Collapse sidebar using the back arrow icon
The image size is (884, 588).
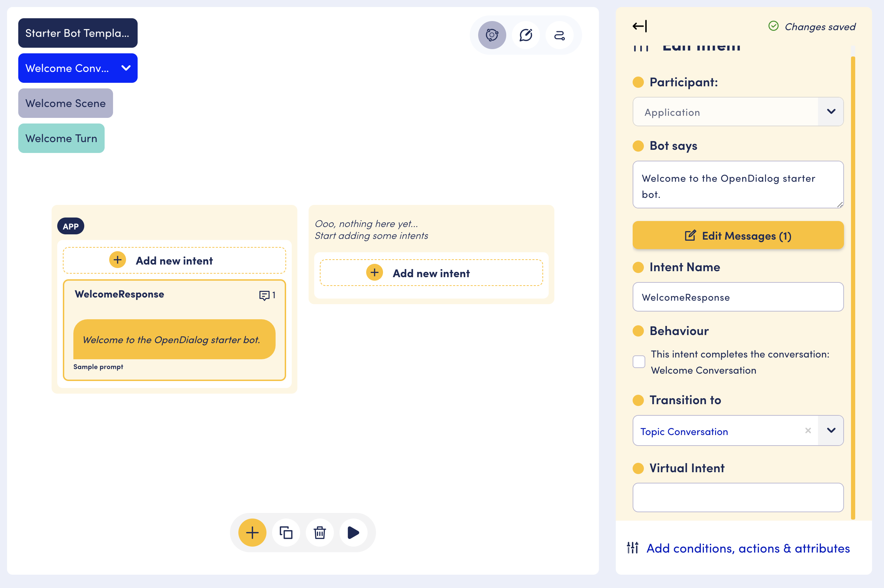click(x=640, y=26)
